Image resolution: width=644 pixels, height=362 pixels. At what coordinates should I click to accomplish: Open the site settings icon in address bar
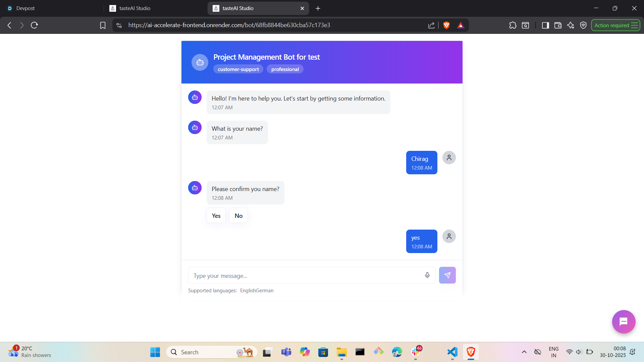tap(119, 25)
